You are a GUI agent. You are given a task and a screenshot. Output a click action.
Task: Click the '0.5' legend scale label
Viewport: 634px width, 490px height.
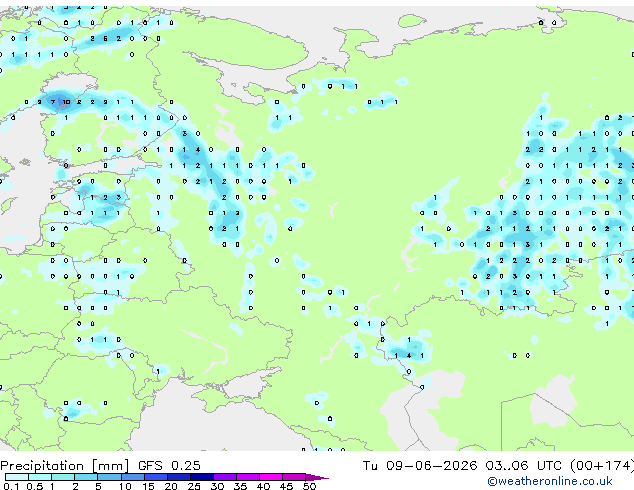pyautogui.click(x=34, y=486)
